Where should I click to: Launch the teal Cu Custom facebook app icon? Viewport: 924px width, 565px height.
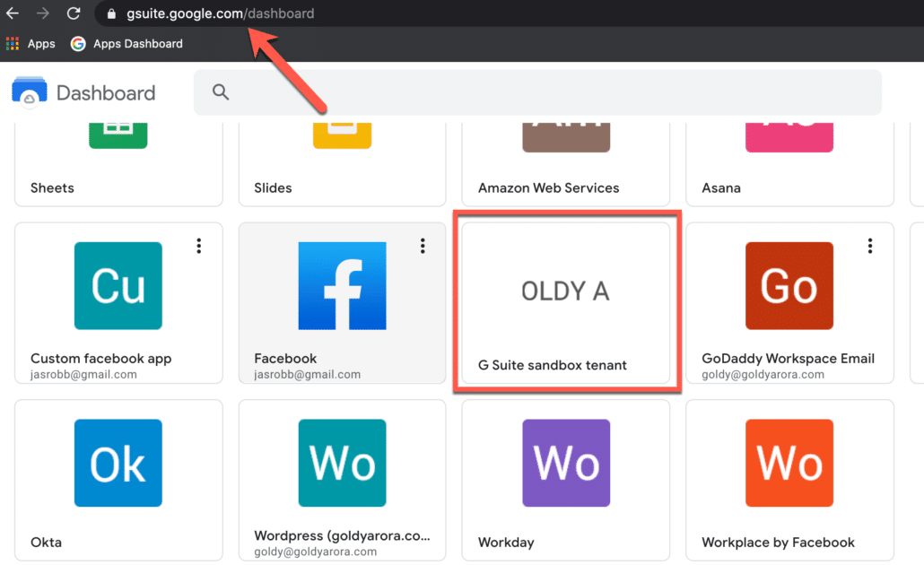click(x=118, y=286)
